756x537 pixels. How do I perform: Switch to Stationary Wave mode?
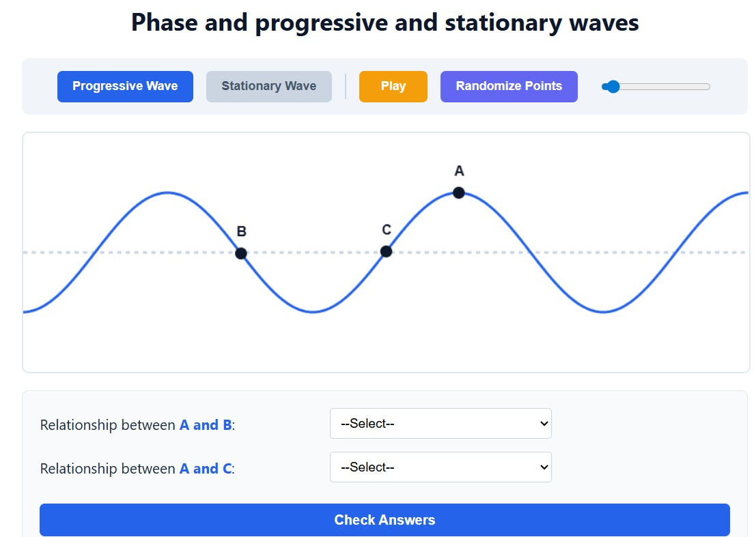click(268, 87)
